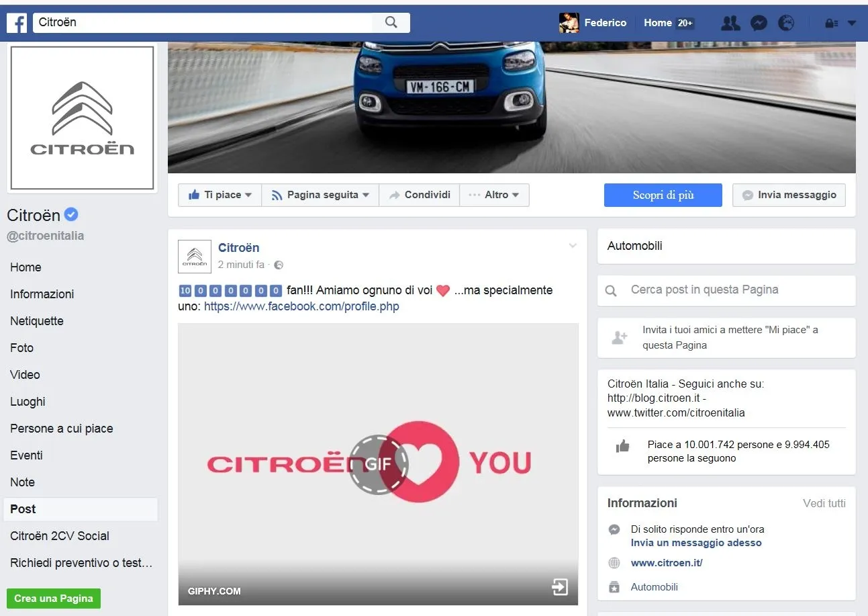868x616 pixels.
Task: Click the search magnifier button
Action: [391, 22]
